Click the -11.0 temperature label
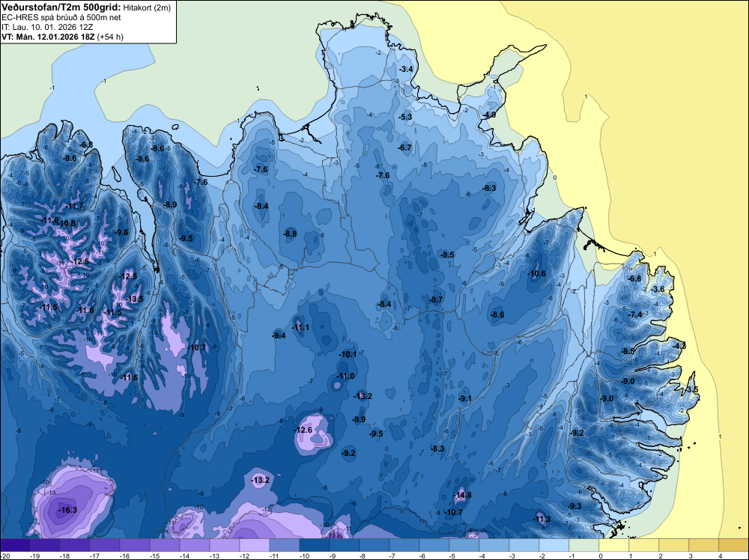Screen dimensions: 749x560 345,376
